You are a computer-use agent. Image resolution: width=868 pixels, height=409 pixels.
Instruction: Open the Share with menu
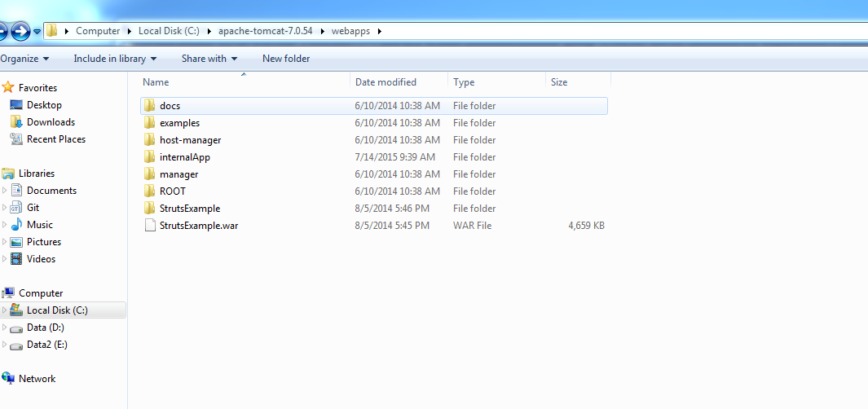click(209, 59)
